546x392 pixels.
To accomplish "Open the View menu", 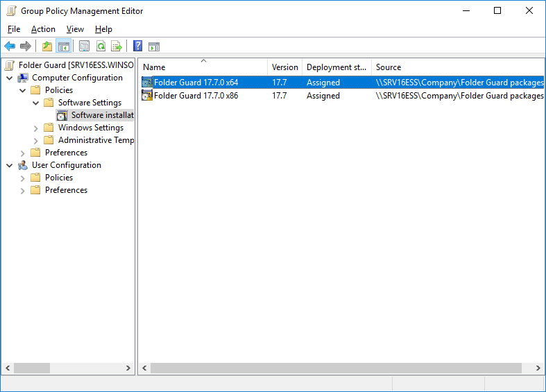I will click(x=75, y=29).
